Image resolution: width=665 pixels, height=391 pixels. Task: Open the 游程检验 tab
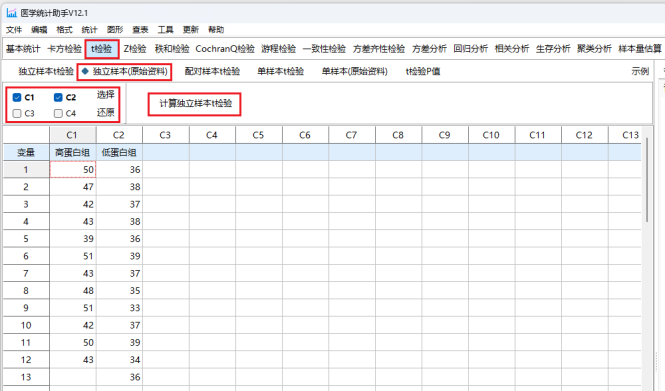[x=278, y=49]
